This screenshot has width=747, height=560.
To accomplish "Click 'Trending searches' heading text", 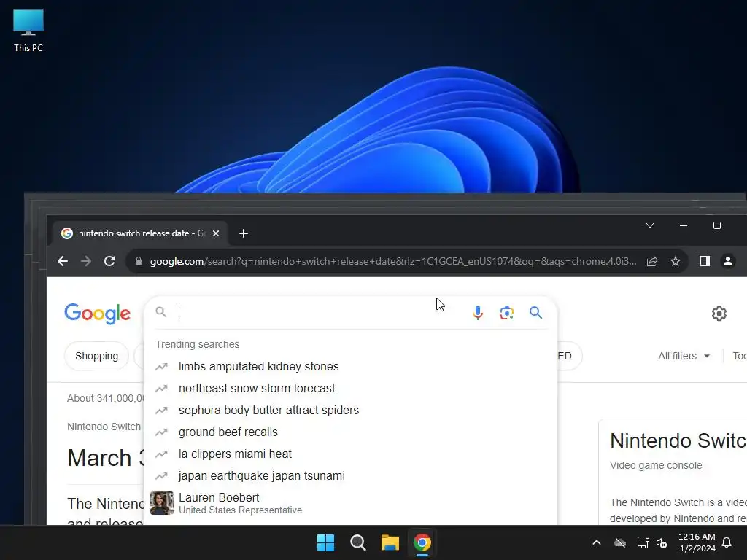I will [197, 344].
